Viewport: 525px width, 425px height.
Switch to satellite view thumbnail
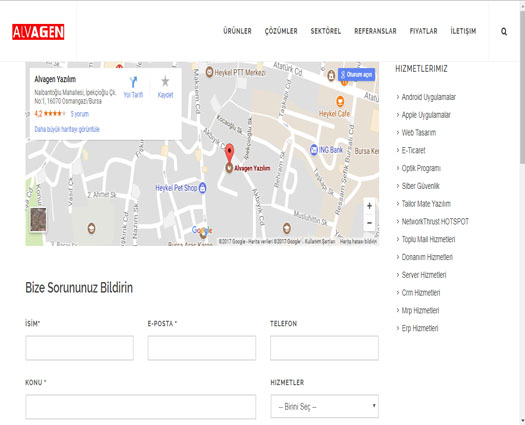[x=38, y=219]
